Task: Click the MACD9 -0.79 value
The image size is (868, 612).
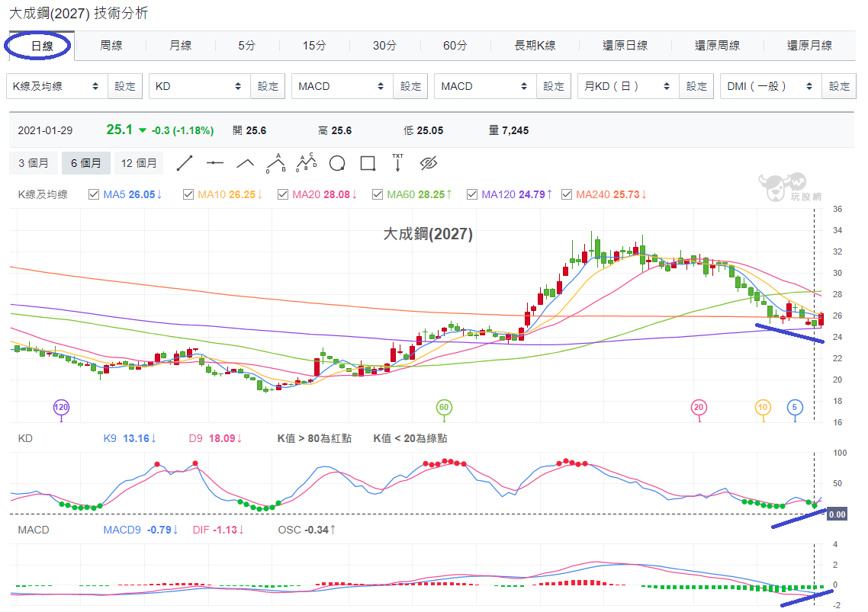Action: 140,530
